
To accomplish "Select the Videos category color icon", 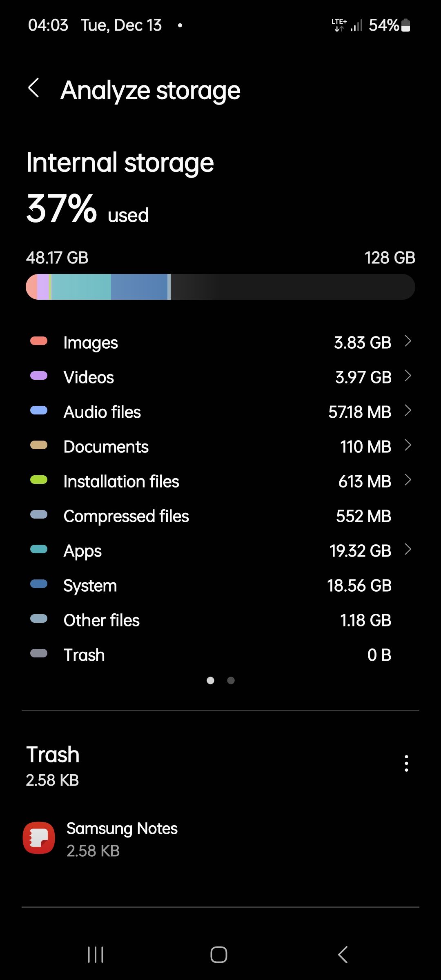I will (39, 377).
